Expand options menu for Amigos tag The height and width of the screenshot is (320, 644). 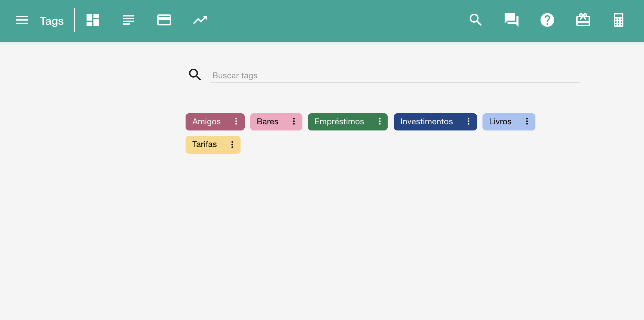tap(236, 122)
